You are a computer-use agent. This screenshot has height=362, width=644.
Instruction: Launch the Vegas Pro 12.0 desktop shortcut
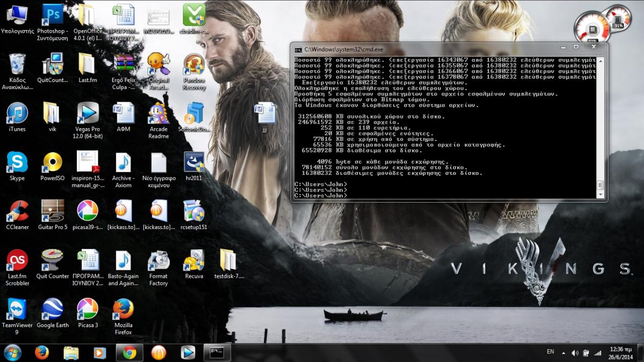pyautogui.click(x=87, y=113)
